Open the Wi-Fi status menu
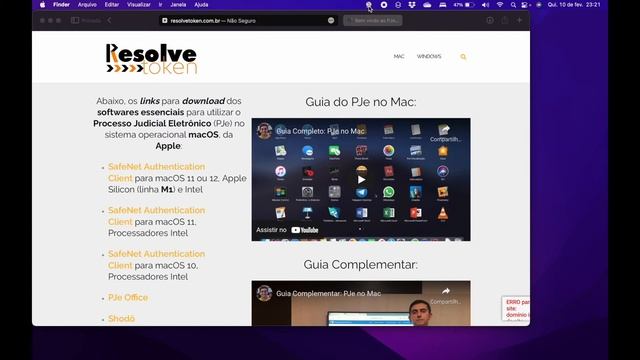Viewport: 640px width, 360px height. click(500, 5)
